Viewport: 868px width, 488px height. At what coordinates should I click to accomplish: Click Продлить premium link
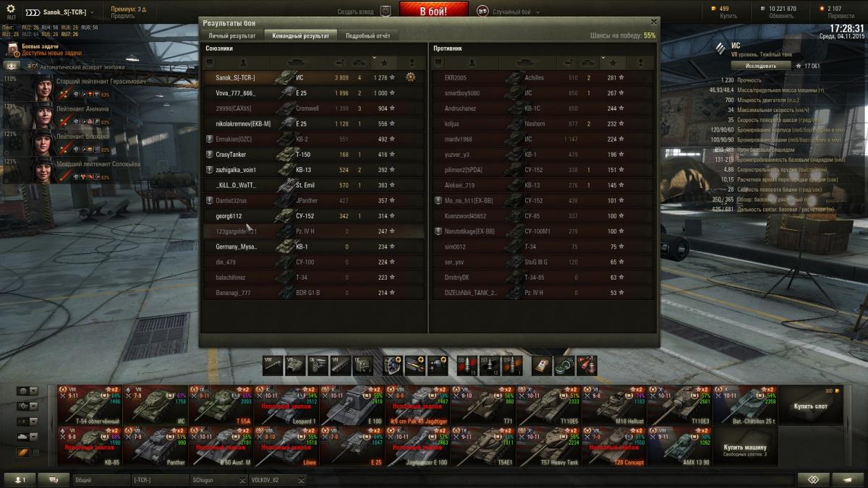click(x=122, y=16)
